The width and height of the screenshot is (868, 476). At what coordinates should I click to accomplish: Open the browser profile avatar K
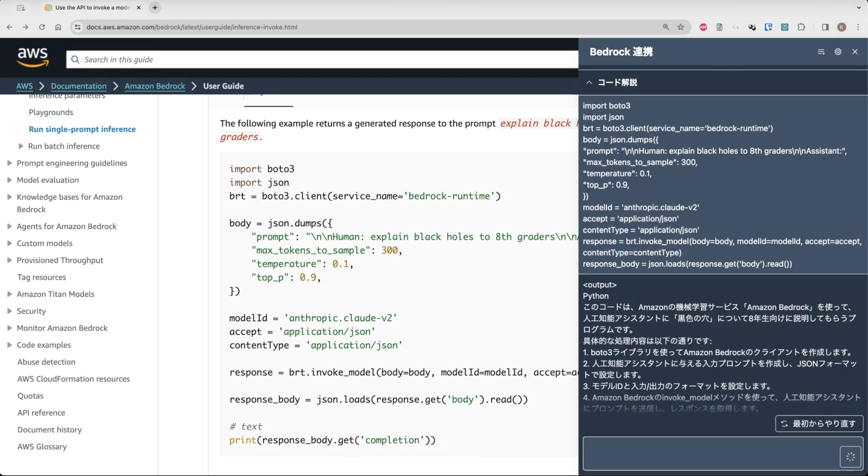pyautogui.click(x=842, y=27)
